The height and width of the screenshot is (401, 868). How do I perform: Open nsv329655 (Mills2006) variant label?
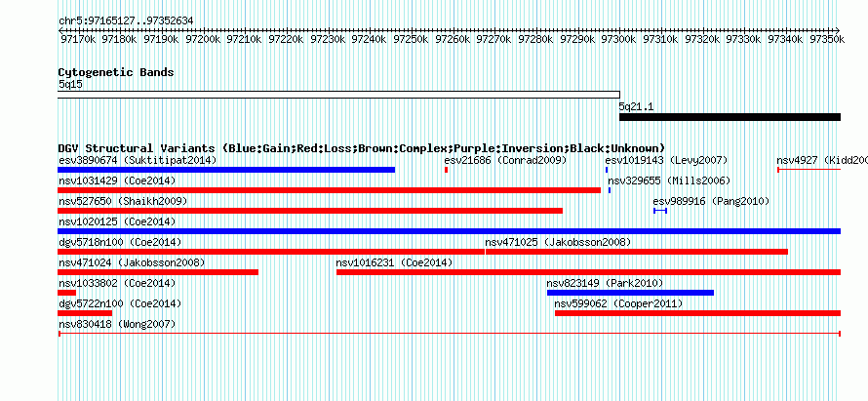tap(669, 181)
